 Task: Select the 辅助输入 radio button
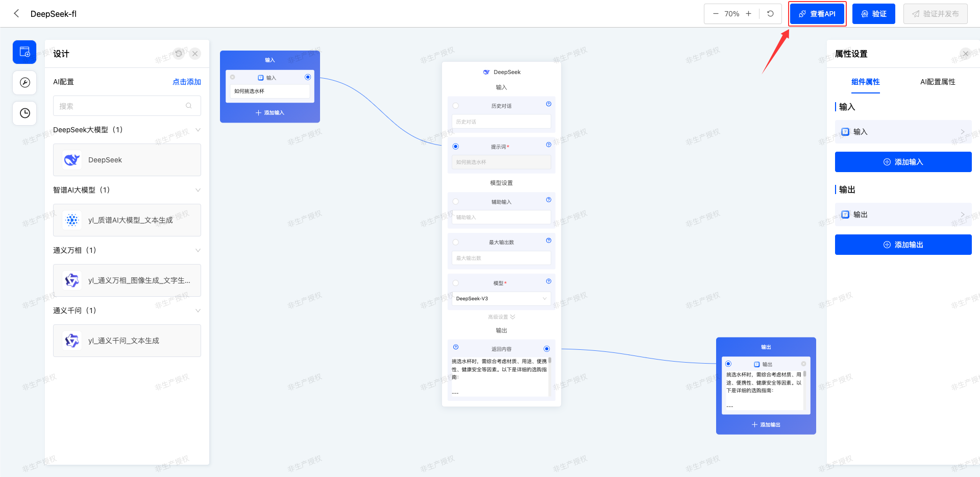point(456,202)
